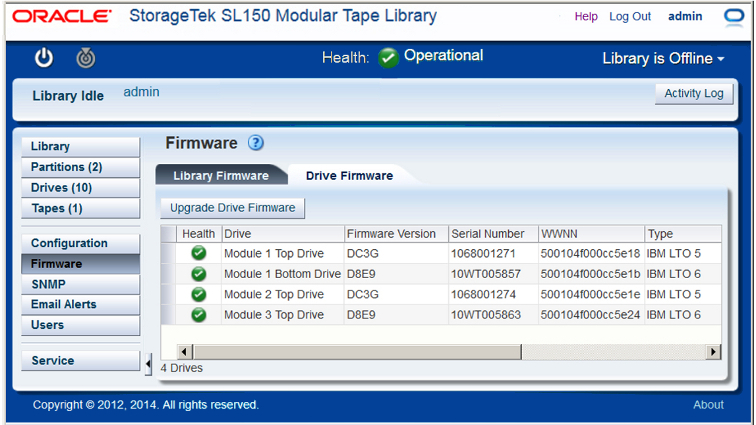
Task: Click health icon for Module 1 Bottom Drive
Action: (x=199, y=274)
